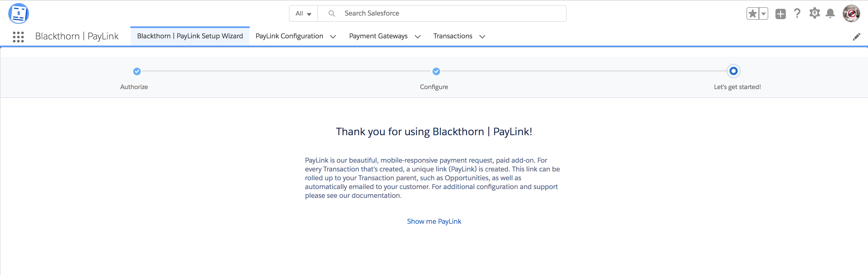Select the Blackthorn | PayLink Setup Wizard tab
The image size is (868, 275).
point(190,36)
